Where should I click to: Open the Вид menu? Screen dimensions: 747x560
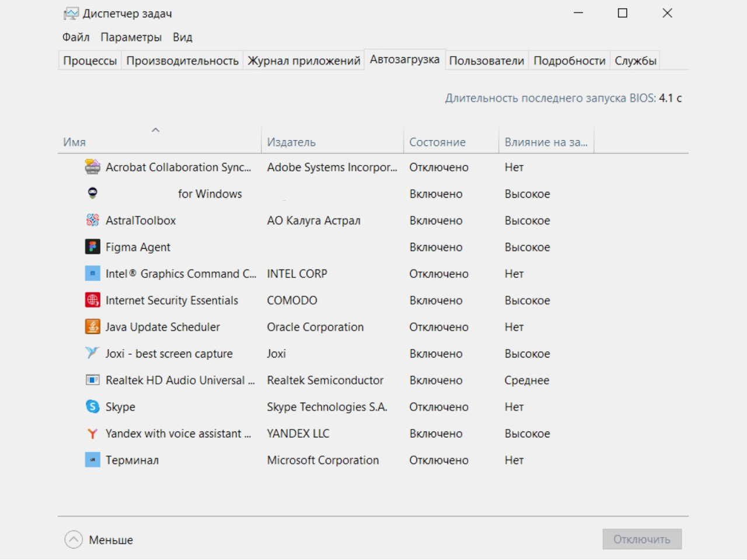click(x=183, y=37)
